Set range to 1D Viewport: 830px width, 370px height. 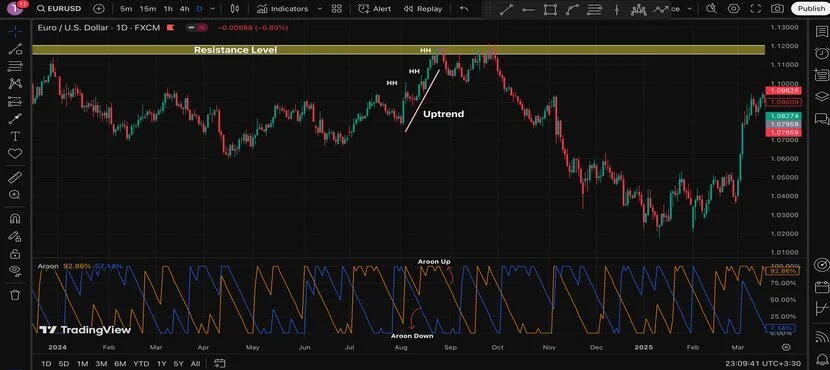click(x=47, y=364)
